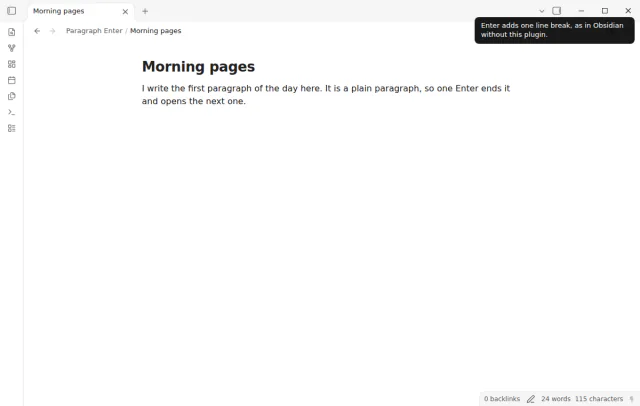Click Morning pages in the breadcrumb
Image resolution: width=640 pixels, height=406 pixels.
pos(156,31)
